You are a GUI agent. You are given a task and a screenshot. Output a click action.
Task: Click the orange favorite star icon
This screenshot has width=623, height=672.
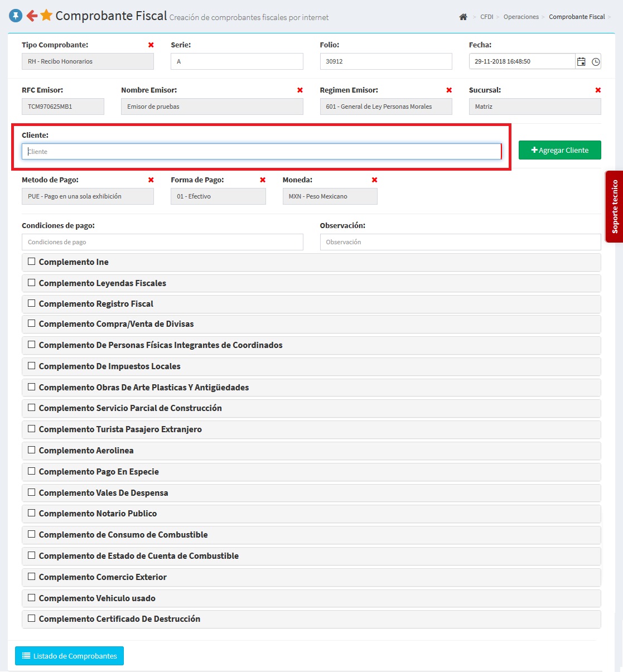[46, 16]
